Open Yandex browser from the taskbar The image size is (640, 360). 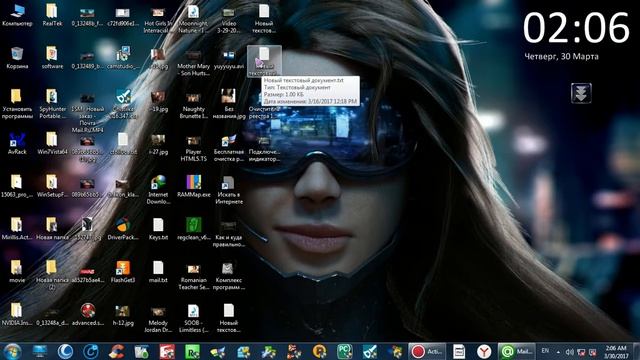pos(484,351)
